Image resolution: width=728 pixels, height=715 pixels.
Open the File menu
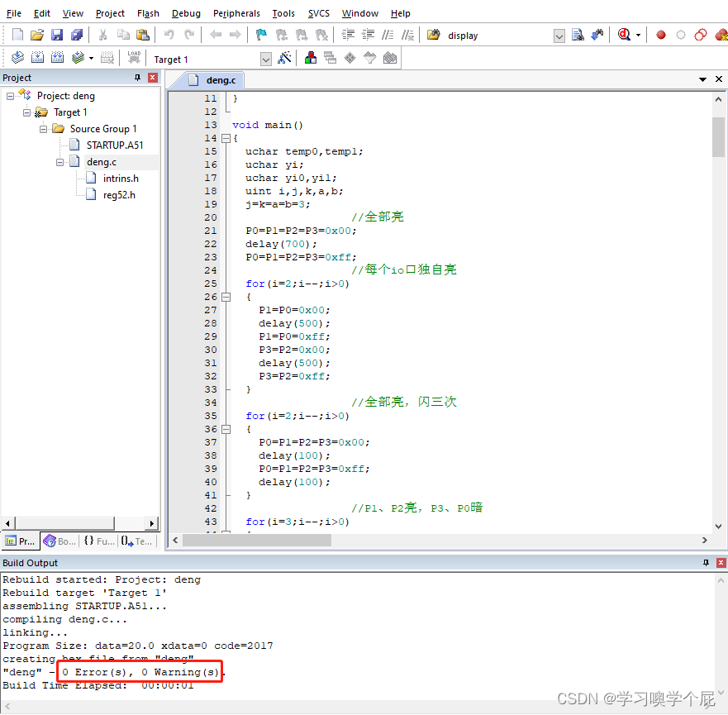14,13
